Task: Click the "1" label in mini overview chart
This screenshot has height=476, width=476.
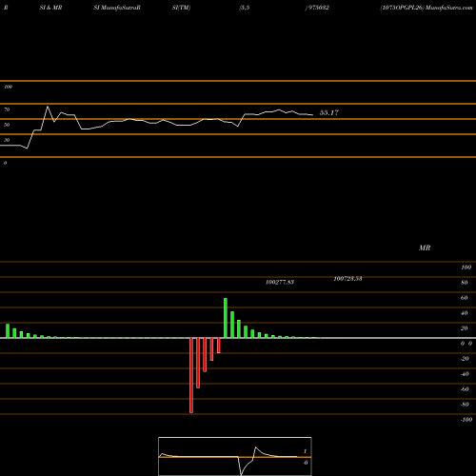Action: tap(305, 451)
